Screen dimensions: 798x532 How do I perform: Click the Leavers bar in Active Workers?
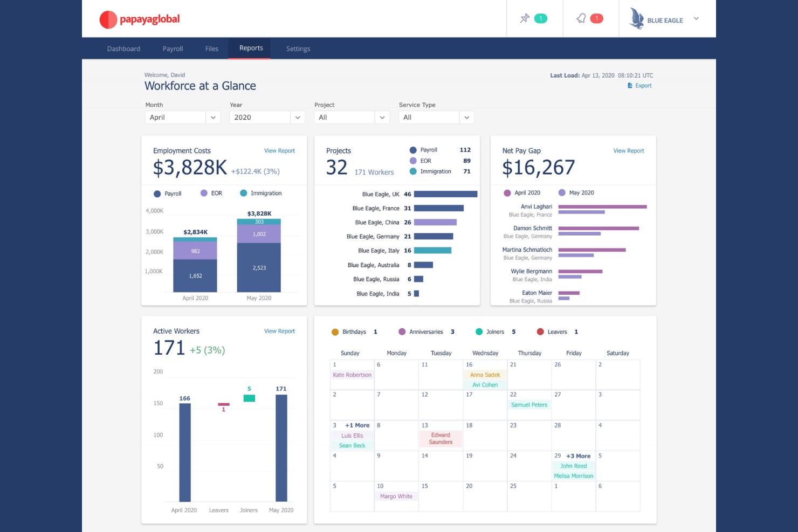[x=224, y=404]
